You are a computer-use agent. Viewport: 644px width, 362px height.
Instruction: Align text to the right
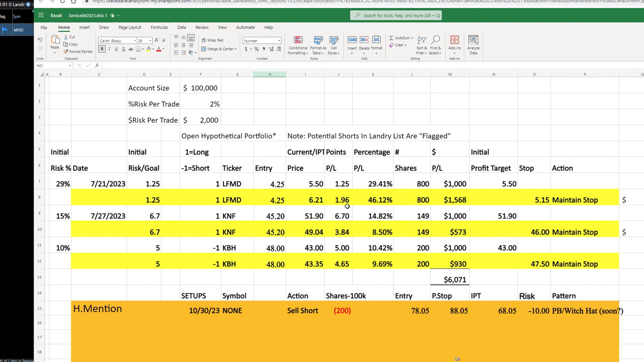[191, 45]
